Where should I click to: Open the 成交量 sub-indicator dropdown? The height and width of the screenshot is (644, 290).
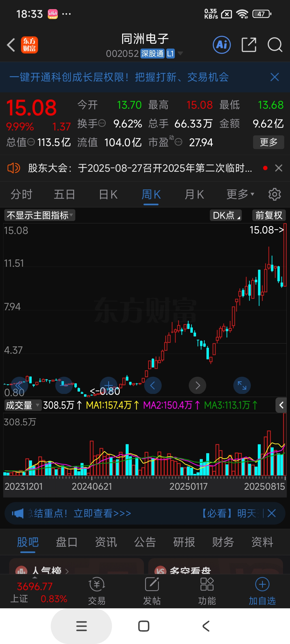(x=23, y=405)
